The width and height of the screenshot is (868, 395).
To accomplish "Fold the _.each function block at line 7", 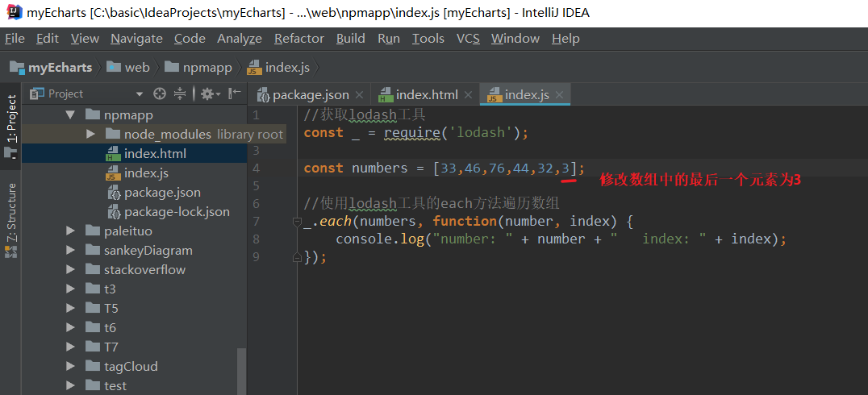I will 296,222.
